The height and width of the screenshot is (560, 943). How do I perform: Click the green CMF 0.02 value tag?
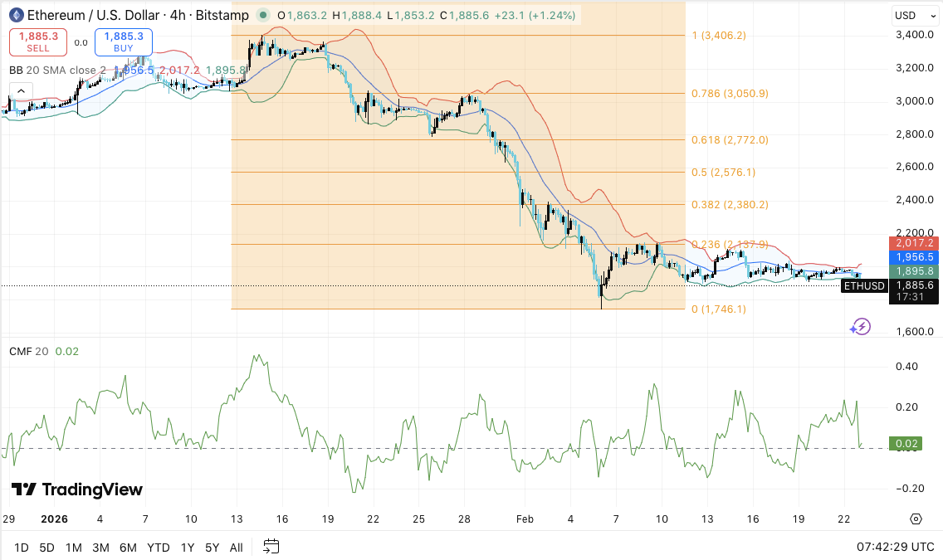click(903, 444)
